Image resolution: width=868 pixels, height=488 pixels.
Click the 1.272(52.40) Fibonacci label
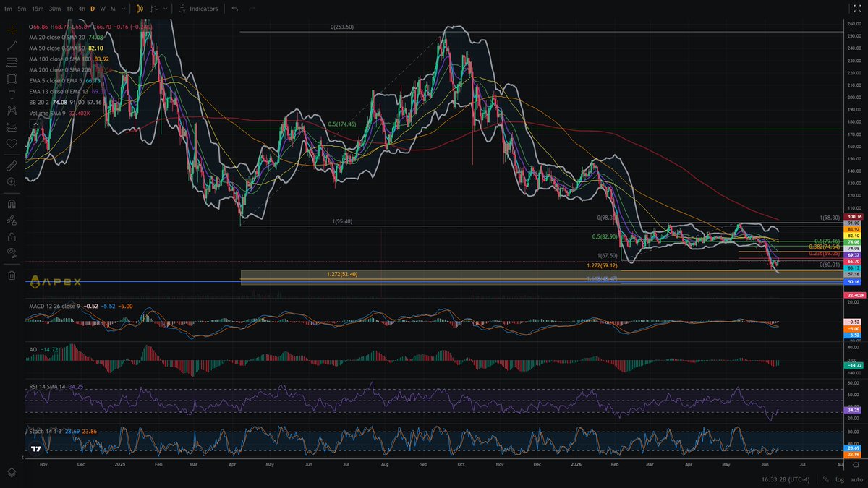point(343,275)
